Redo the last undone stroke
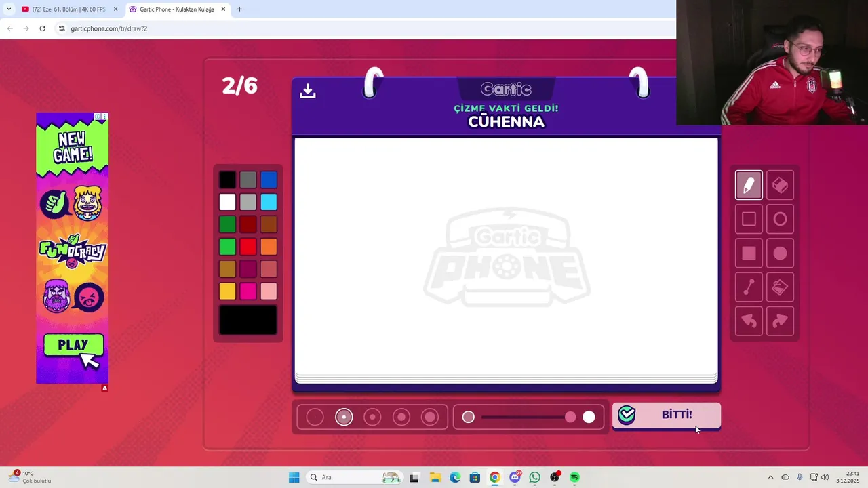This screenshot has width=868, height=488. pos(780,321)
